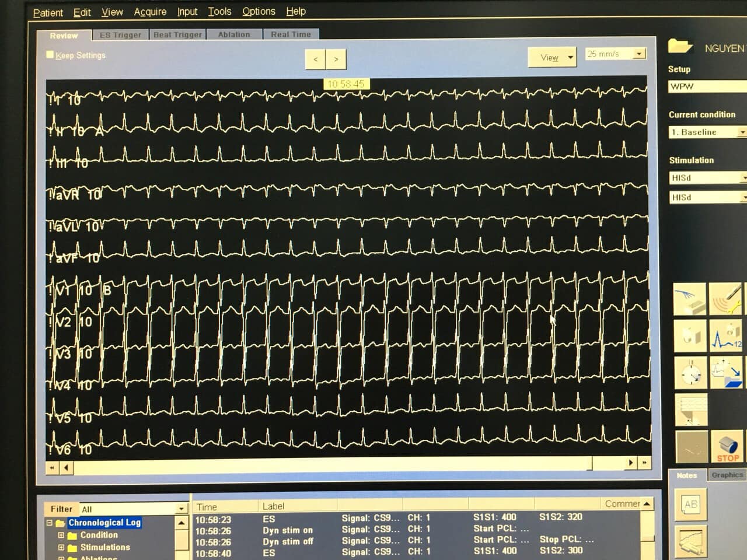The height and width of the screenshot is (560, 747).
Task: Click the catheter cable connection icon
Action: tap(690, 299)
